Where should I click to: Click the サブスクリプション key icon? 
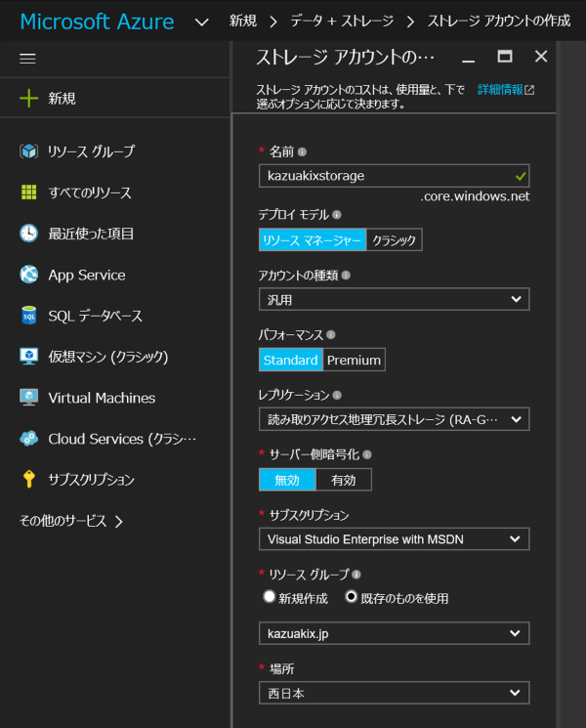28,479
